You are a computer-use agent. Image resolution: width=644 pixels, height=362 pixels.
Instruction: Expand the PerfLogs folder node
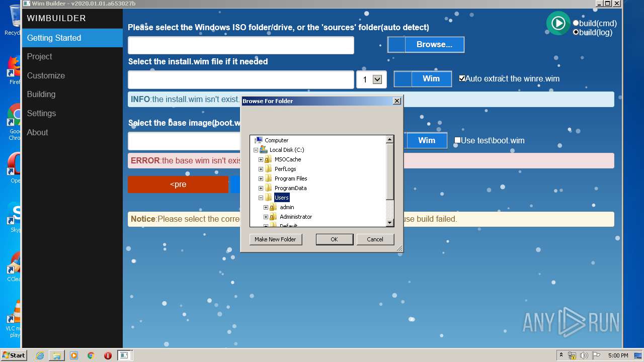pyautogui.click(x=261, y=169)
